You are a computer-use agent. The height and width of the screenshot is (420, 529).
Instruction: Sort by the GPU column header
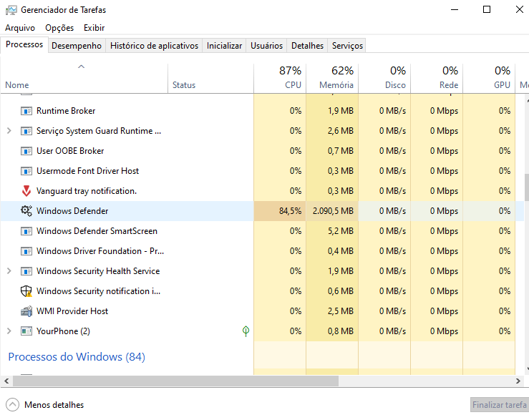pyautogui.click(x=489, y=78)
